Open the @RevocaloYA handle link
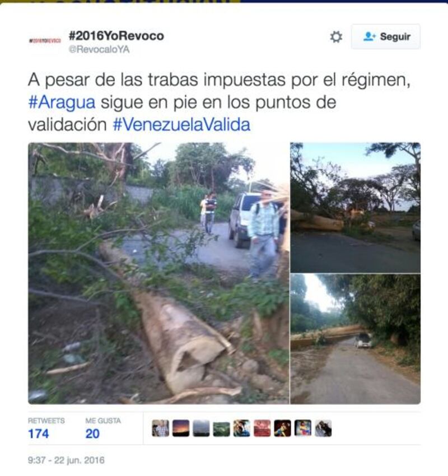The image size is (448, 476). click(x=99, y=49)
